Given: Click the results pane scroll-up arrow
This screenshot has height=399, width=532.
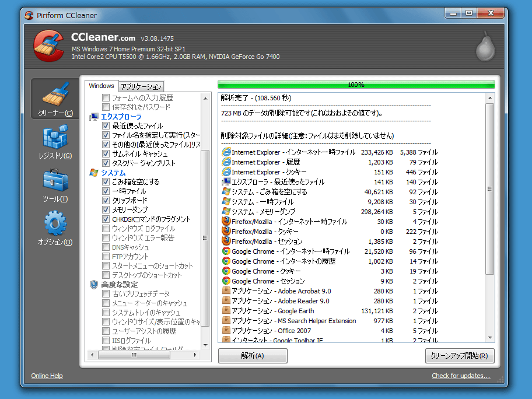Looking at the screenshot, I should (x=490, y=98).
